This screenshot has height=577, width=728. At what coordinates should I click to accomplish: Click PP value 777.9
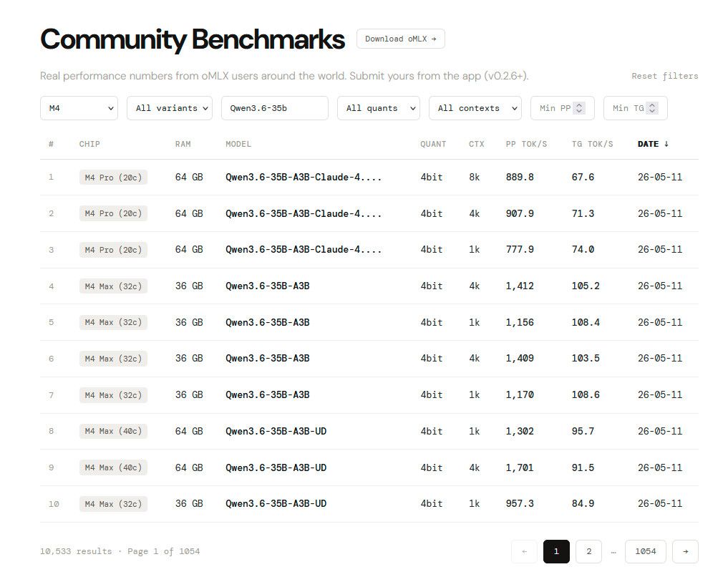click(520, 250)
